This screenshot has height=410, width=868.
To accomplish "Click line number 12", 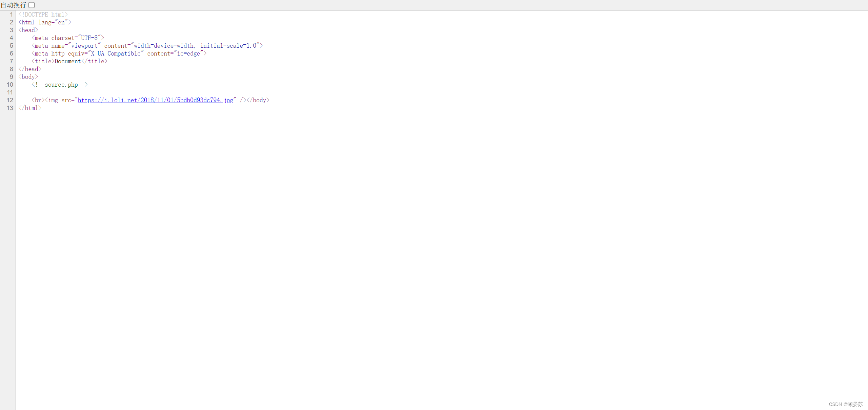I will coord(10,100).
